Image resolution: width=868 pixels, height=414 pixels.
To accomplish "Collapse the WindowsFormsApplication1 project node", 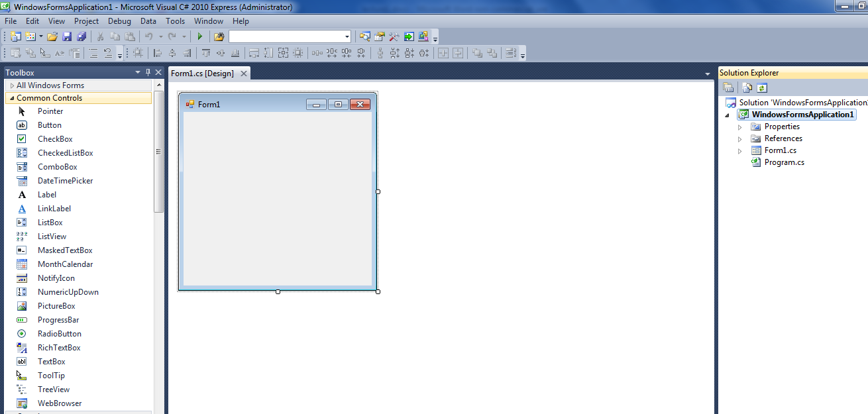I will coord(728,115).
